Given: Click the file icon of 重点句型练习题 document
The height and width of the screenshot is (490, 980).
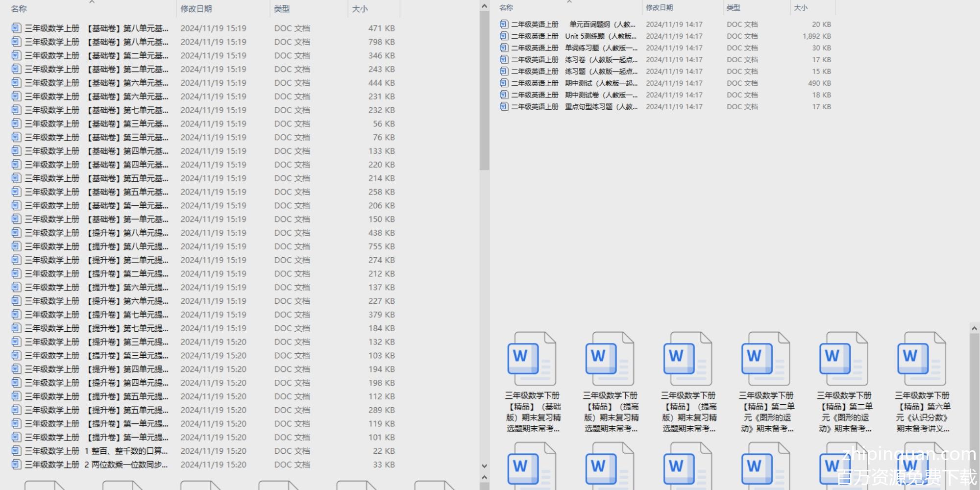Looking at the screenshot, I should tap(504, 106).
